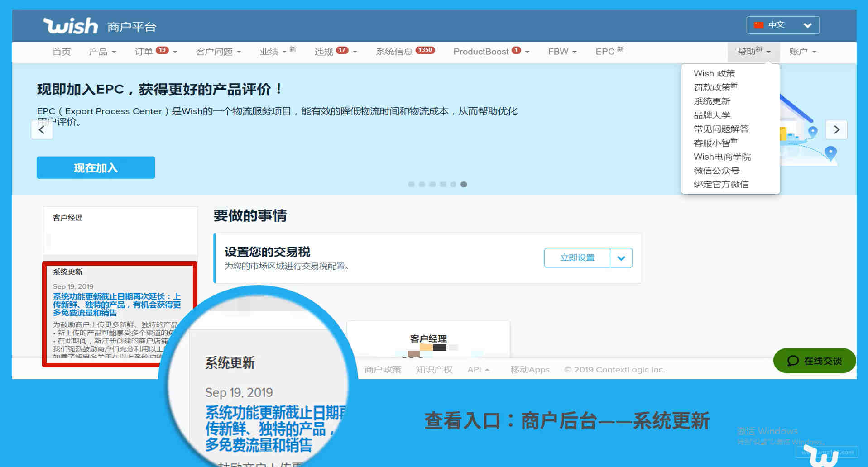Image resolution: width=868 pixels, height=467 pixels.
Task: Click the 立即设置 button
Action: [x=577, y=257]
